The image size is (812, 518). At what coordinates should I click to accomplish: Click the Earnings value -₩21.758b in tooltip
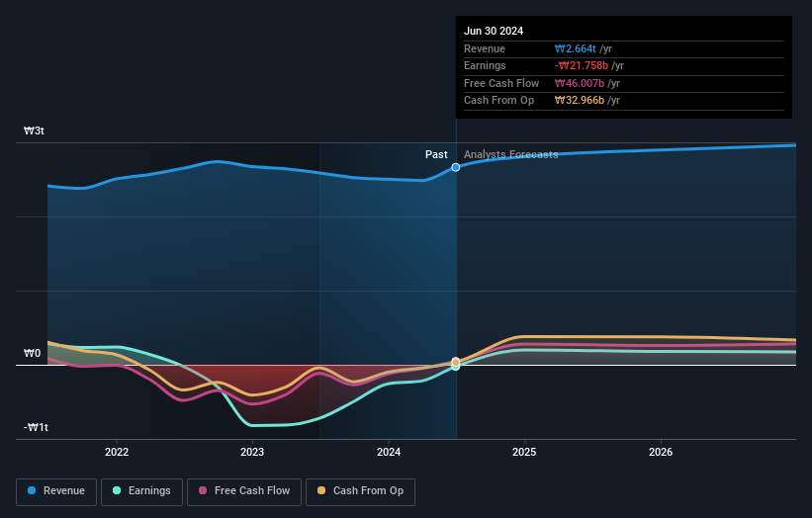click(581, 65)
